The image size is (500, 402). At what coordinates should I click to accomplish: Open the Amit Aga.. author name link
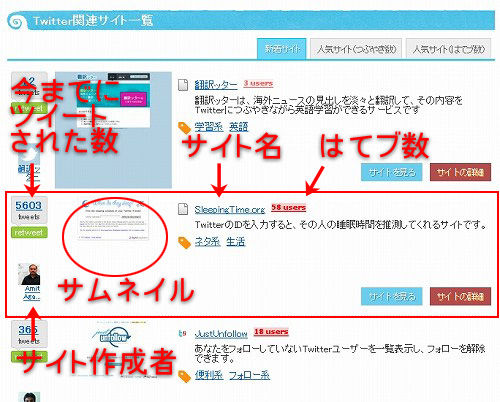[x=32, y=293]
